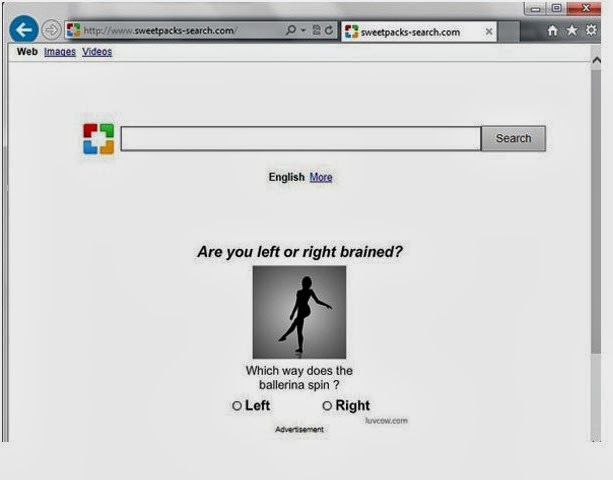
Task: Click the greyed forward arrow button
Action: point(52,30)
